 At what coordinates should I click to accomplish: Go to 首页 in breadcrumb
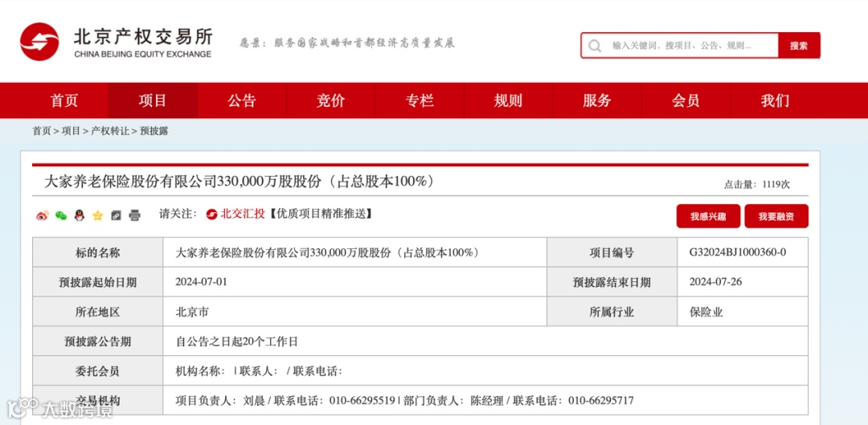(42, 131)
